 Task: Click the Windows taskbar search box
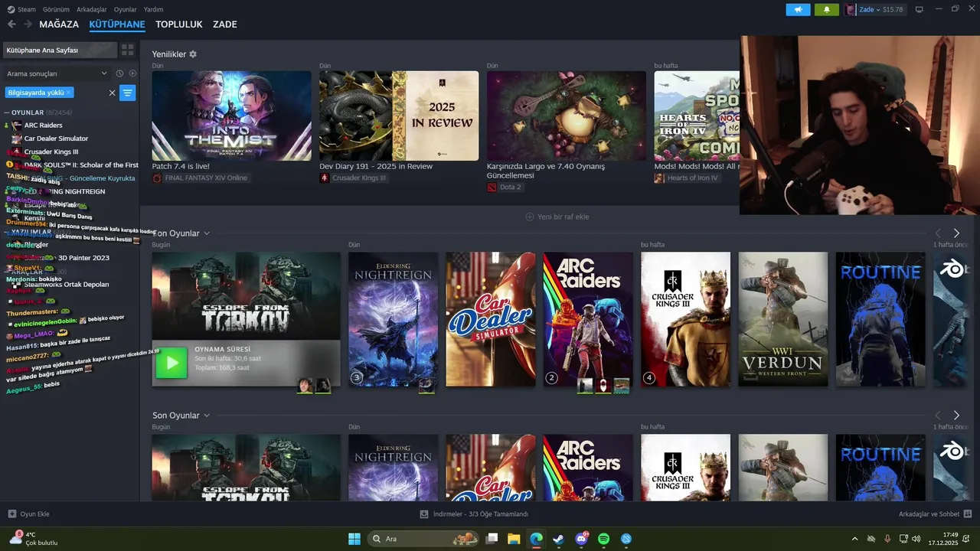[423, 539]
